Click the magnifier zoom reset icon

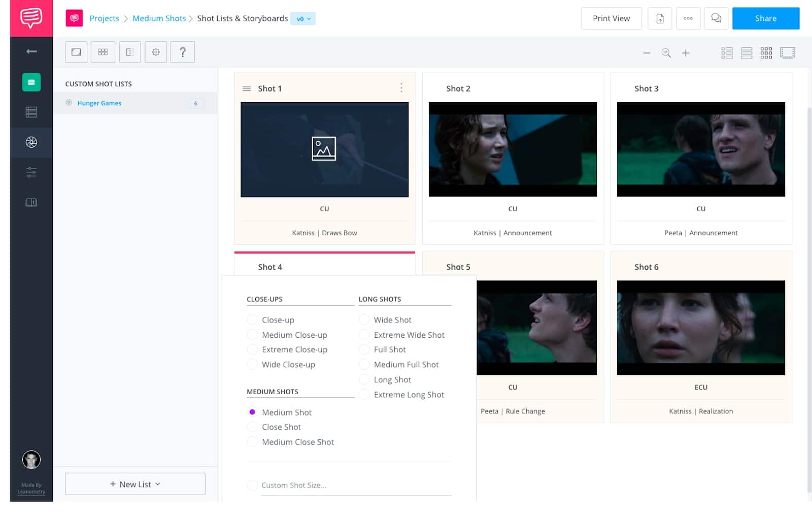[x=666, y=53]
